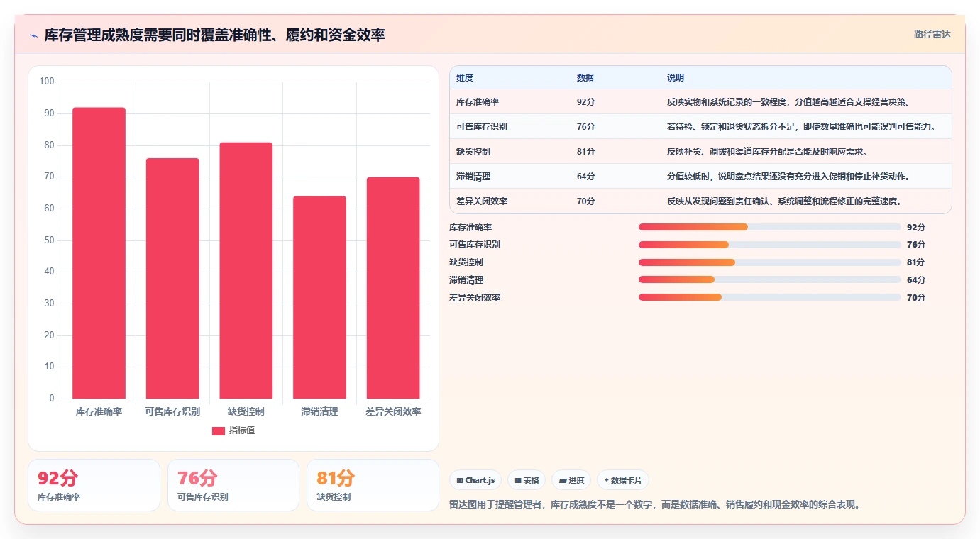Click the description starting 反映实物和系统记录
The height and width of the screenshot is (539, 980).
pyautogui.click(x=788, y=102)
